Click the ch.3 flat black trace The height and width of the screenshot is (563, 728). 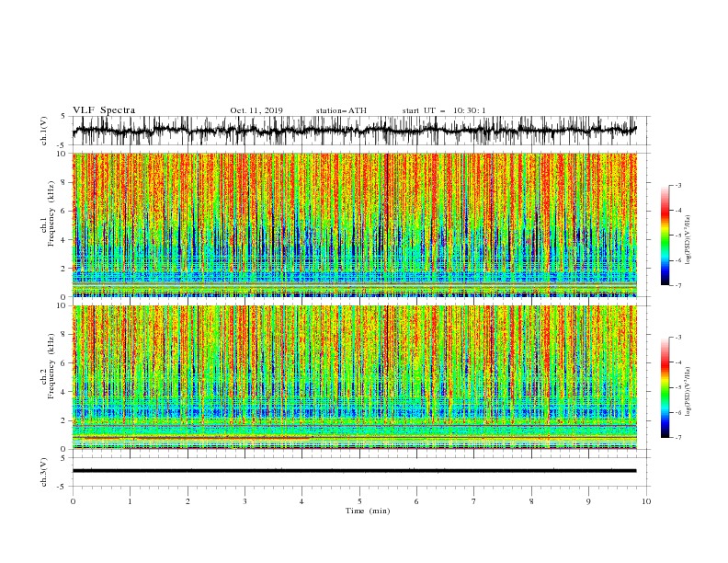click(355, 471)
